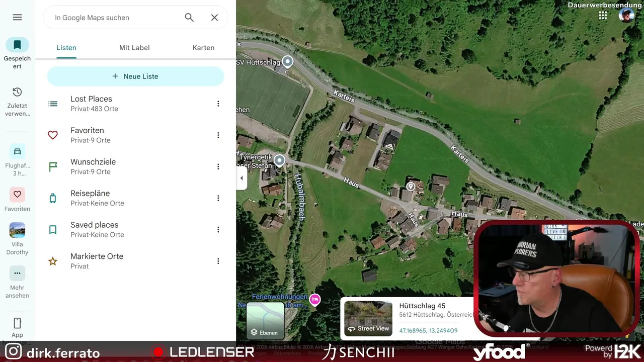The image size is (644, 362).
Task: Switch to the Mit Label tab
Action: click(134, 48)
